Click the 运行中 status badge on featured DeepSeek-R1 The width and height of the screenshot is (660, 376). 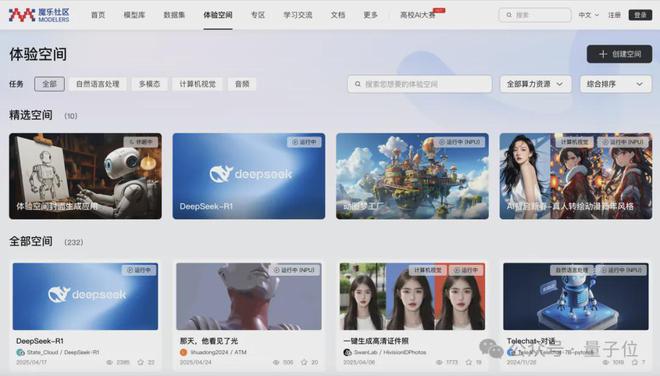tap(304, 142)
